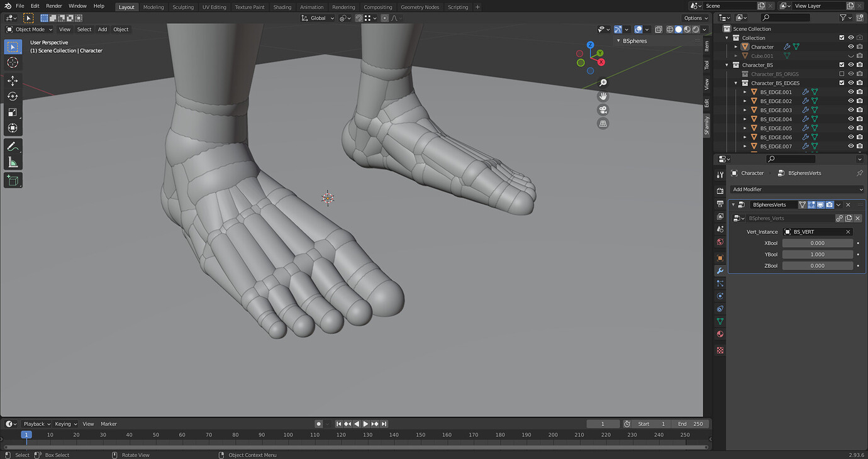The height and width of the screenshot is (459, 868).
Task: Activate the Measure tool
Action: (x=13, y=162)
